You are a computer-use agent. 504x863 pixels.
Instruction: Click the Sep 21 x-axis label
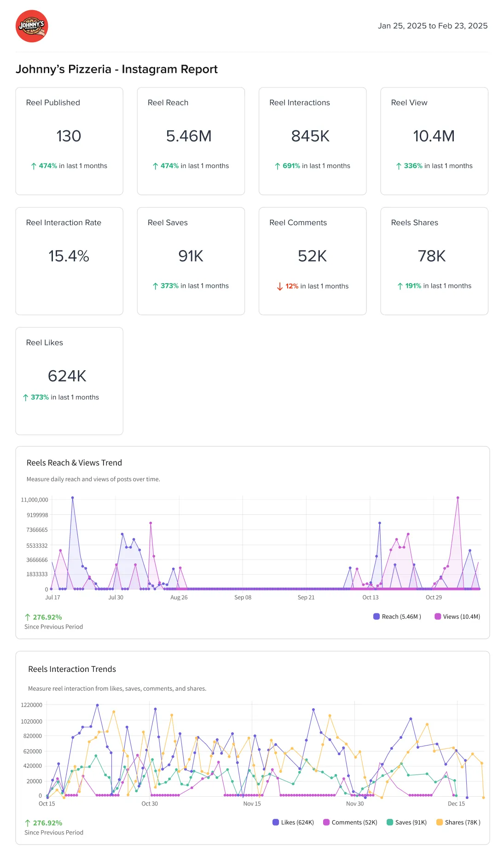[306, 597]
